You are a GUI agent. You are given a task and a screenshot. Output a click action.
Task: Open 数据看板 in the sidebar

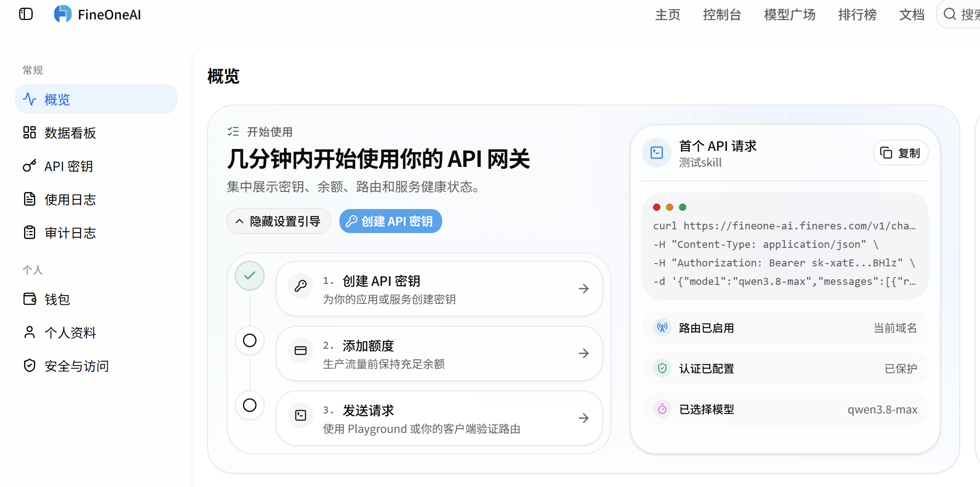[x=96, y=133]
